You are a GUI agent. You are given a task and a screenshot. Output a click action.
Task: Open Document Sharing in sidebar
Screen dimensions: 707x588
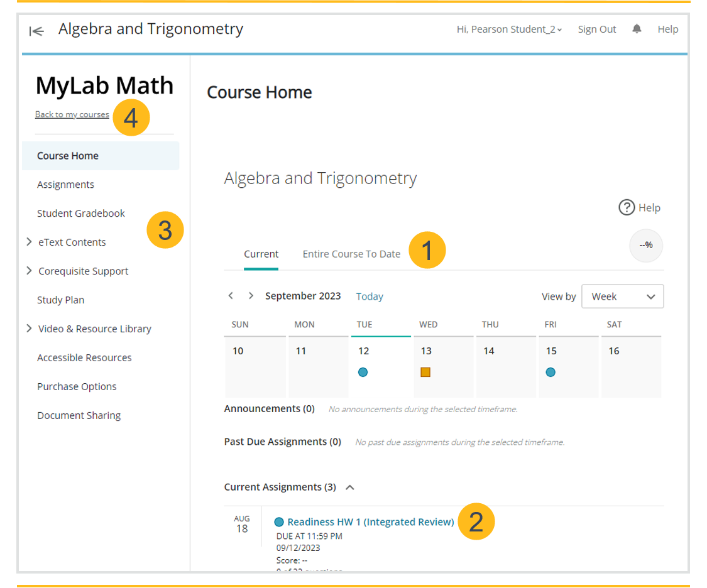click(x=79, y=415)
